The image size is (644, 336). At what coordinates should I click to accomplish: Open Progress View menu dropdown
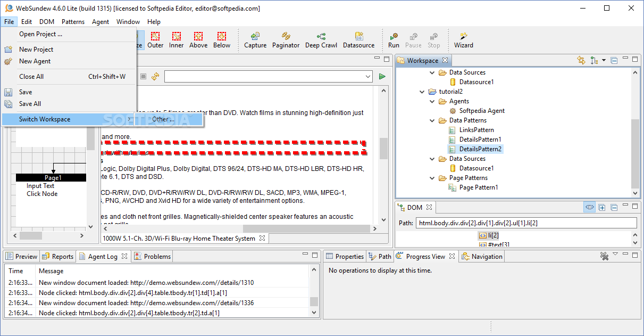[615, 255]
